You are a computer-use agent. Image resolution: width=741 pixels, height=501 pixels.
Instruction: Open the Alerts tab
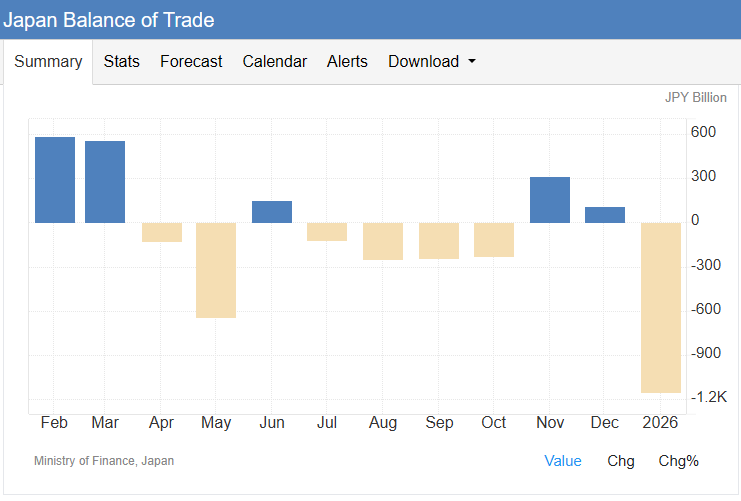coord(347,62)
